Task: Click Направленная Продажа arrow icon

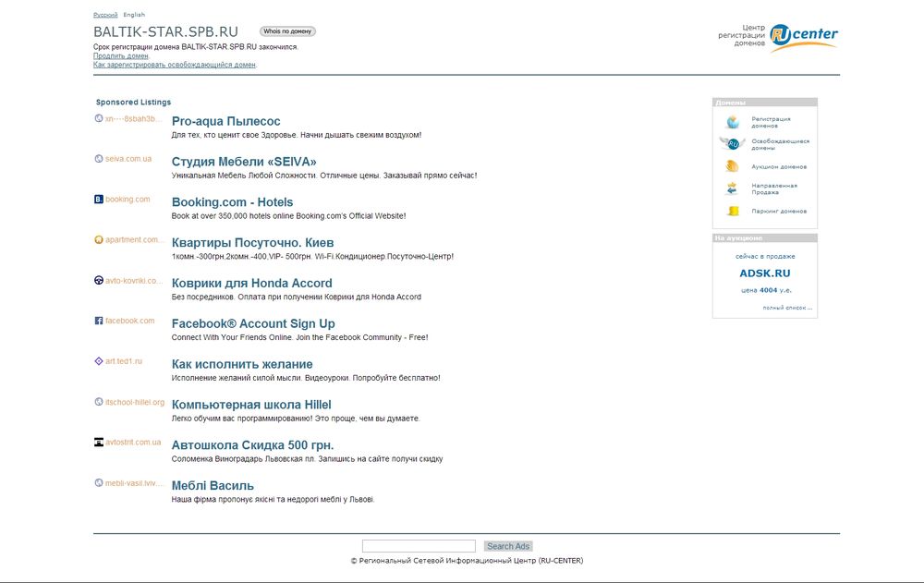Action: (733, 188)
